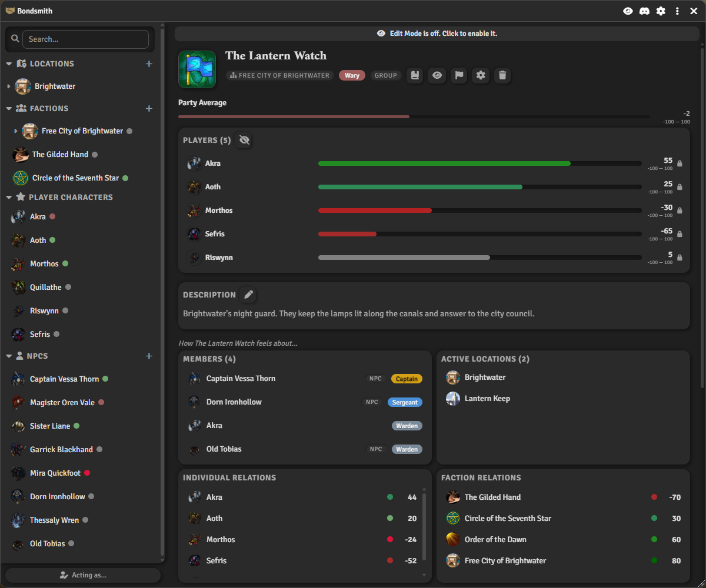Screen dimensions: 706x588
Task: Click the Gilded Hand red relation dot
Action: [654, 497]
